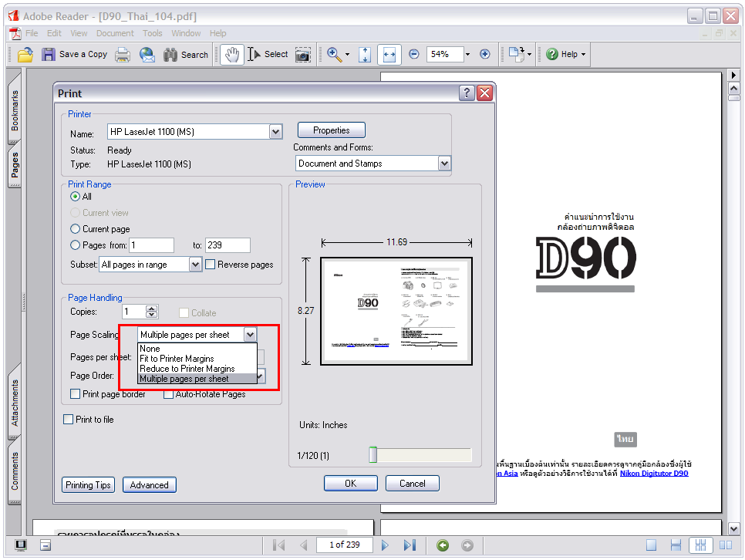Viewport: 745px width, 560px height.
Task: Select the Current page radio button
Action: (x=75, y=228)
